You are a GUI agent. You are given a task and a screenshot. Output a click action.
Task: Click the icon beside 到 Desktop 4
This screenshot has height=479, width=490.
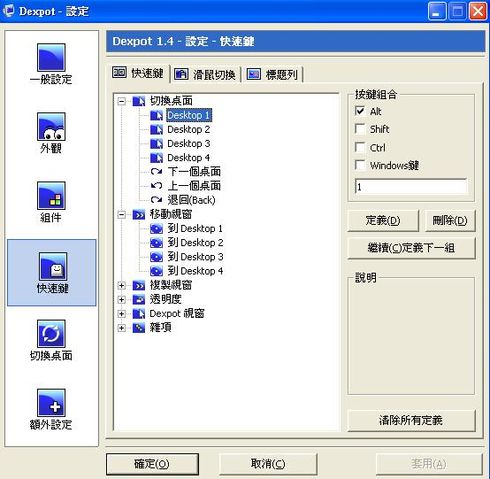pyautogui.click(x=156, y=271)
